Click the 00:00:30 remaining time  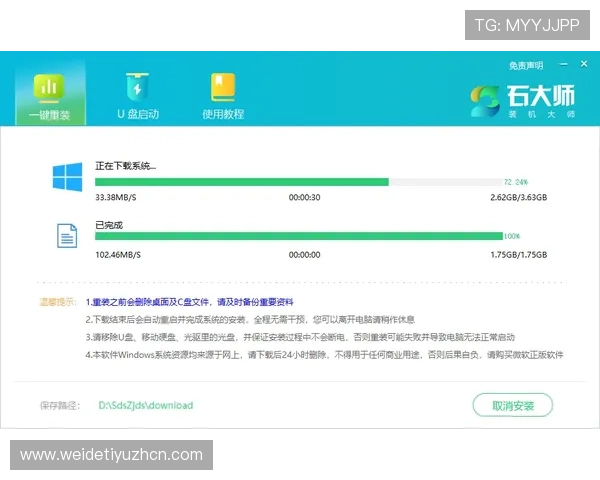pos(305,198)
